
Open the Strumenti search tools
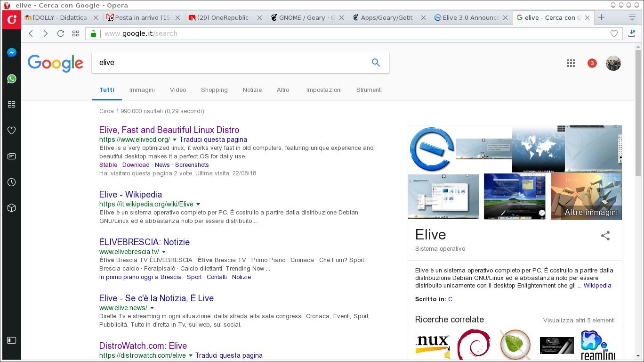tap(369, 90)
